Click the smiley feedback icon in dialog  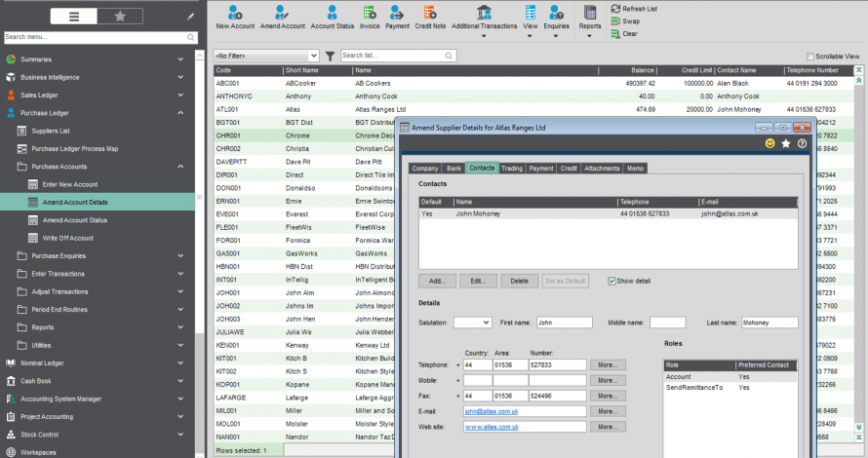click(x=769, y=143)
